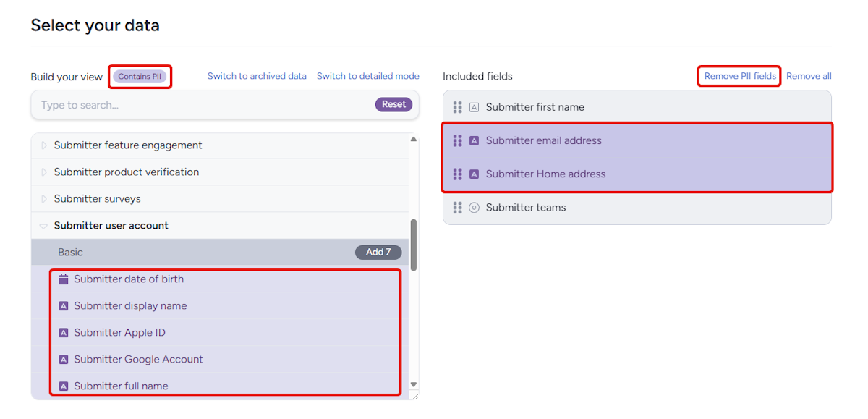Expand the Submitter product verification group
868x419 pixels.
[x=43, y=172]
